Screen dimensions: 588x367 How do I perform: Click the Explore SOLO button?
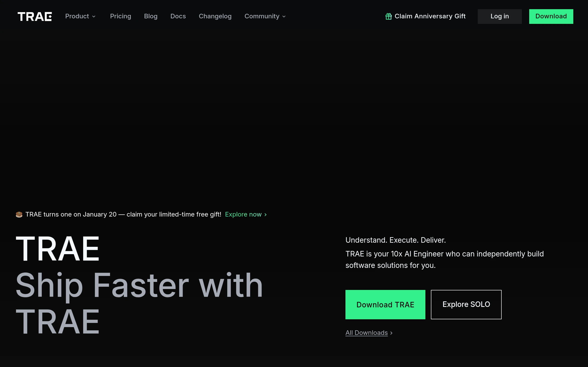466,304
